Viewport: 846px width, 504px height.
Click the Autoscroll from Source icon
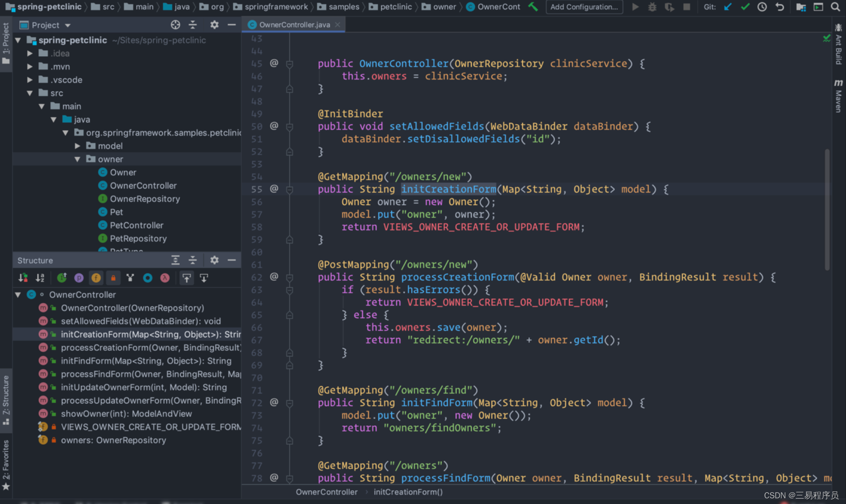click(204, 278)
